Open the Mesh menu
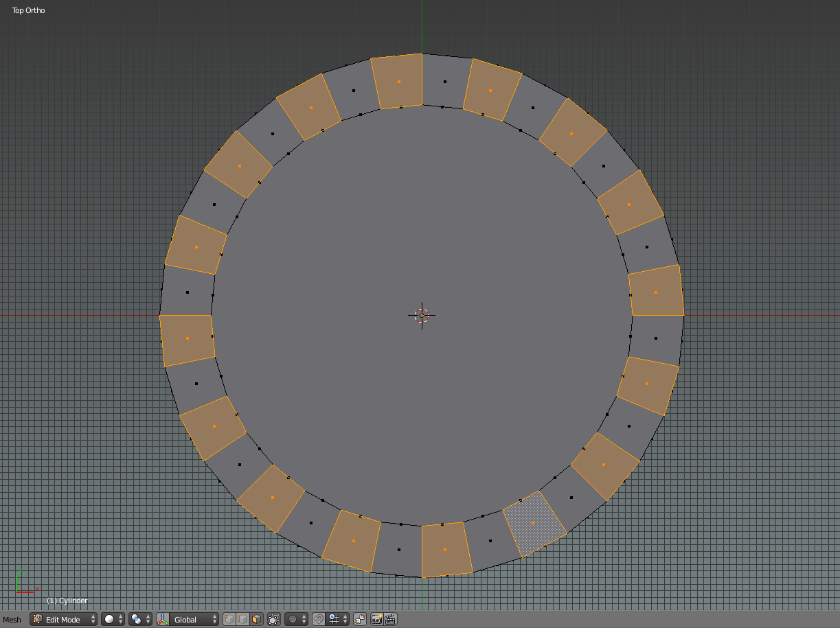This screenshot has width=840, height=628. (x=12, y=620)
